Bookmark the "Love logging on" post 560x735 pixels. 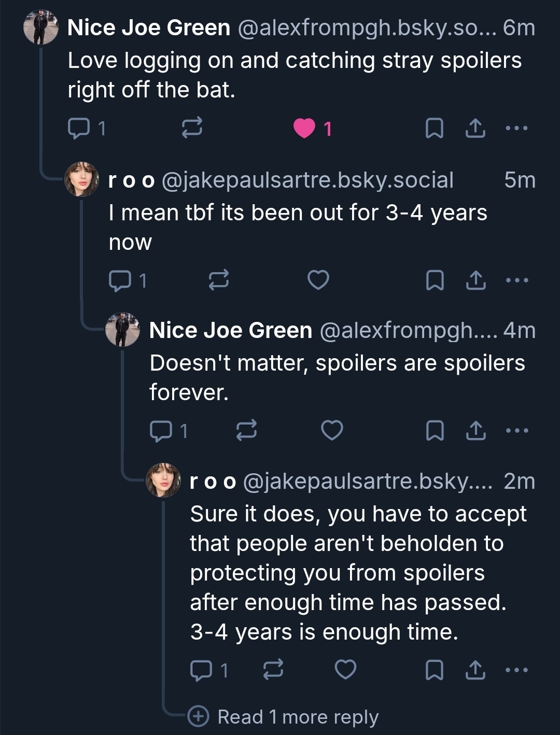click(x=434, y=128)
